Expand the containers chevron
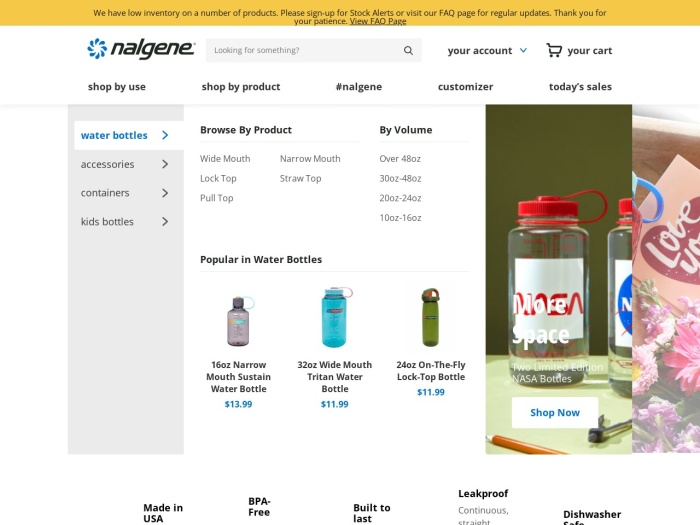 coord(165,193)
